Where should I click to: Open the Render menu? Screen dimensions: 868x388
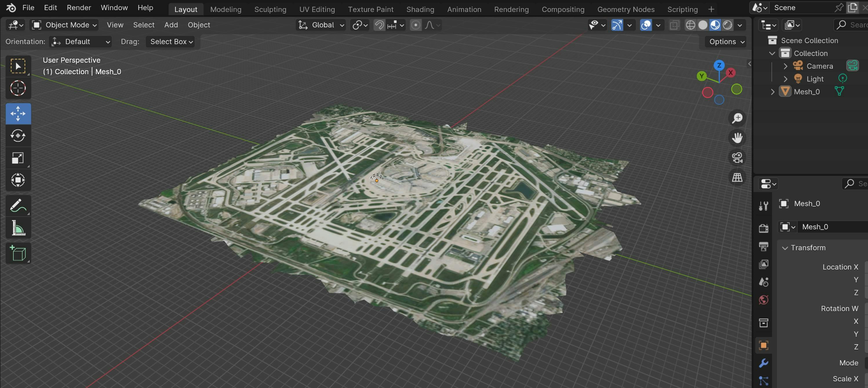pyautogui.click(x=79, y=8)
